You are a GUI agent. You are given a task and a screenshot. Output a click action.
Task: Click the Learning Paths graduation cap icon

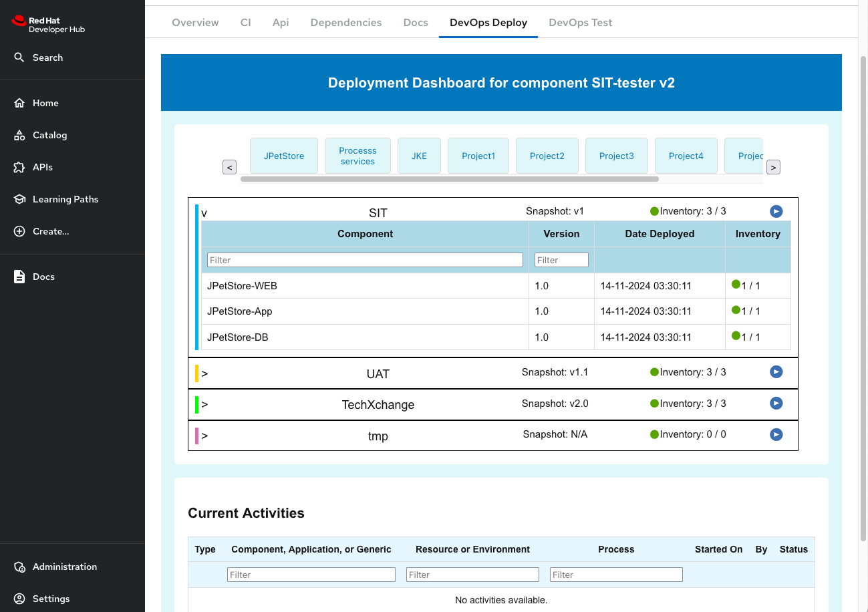(19, 199)
